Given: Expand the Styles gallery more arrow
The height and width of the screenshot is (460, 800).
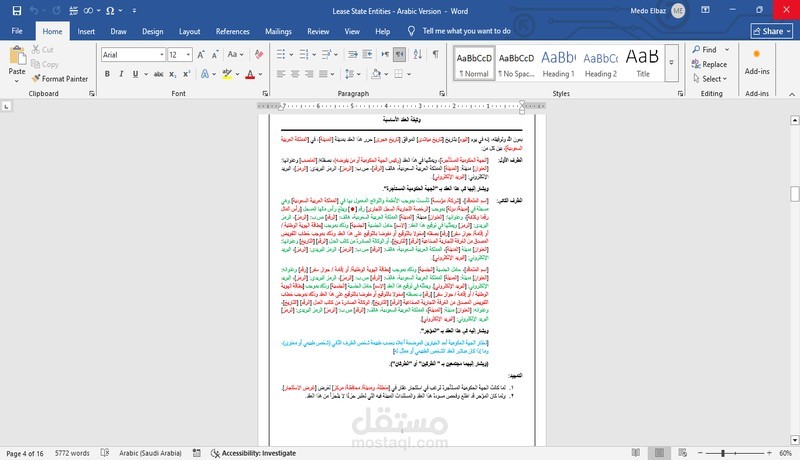Looking at the screenshot, I should coord(671,63).
